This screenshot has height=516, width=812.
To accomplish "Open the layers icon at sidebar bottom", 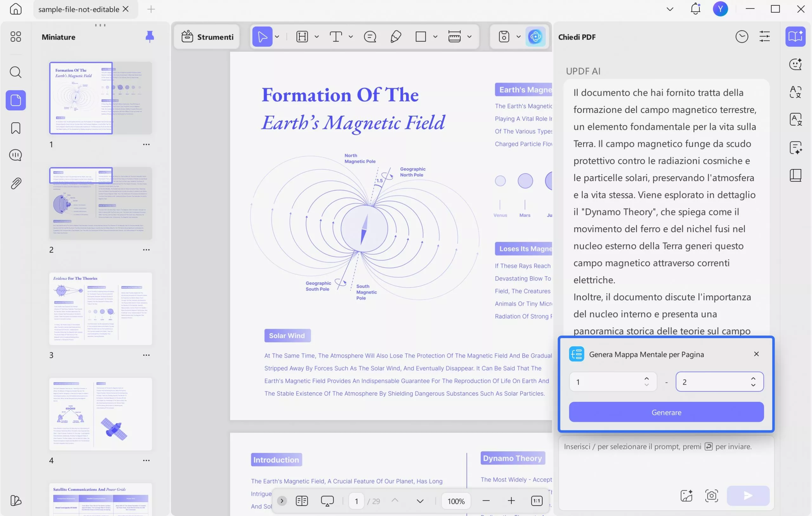I will [x=16, y=500].
